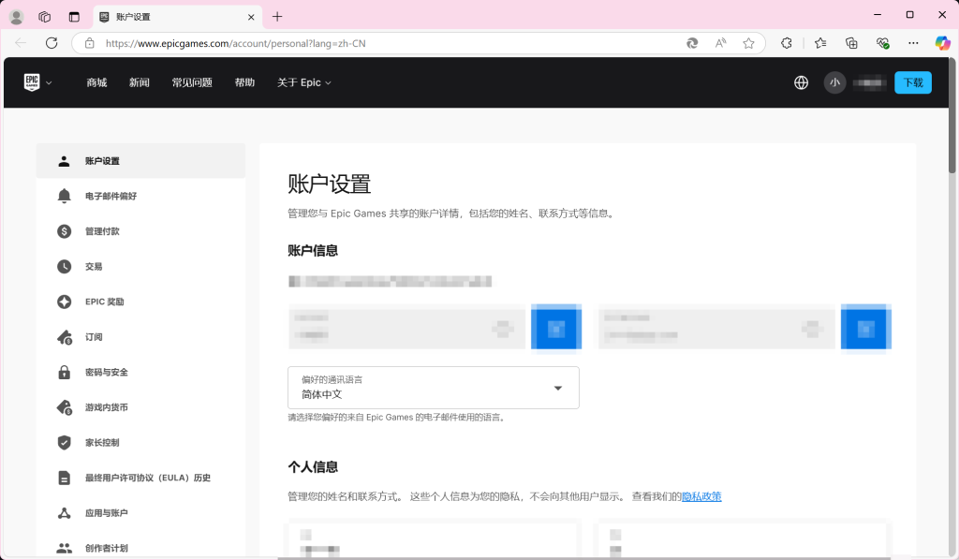The image size is (959, 560).
Task: Open 订阅 subscriptions page
Action: [x=94, y=337]
